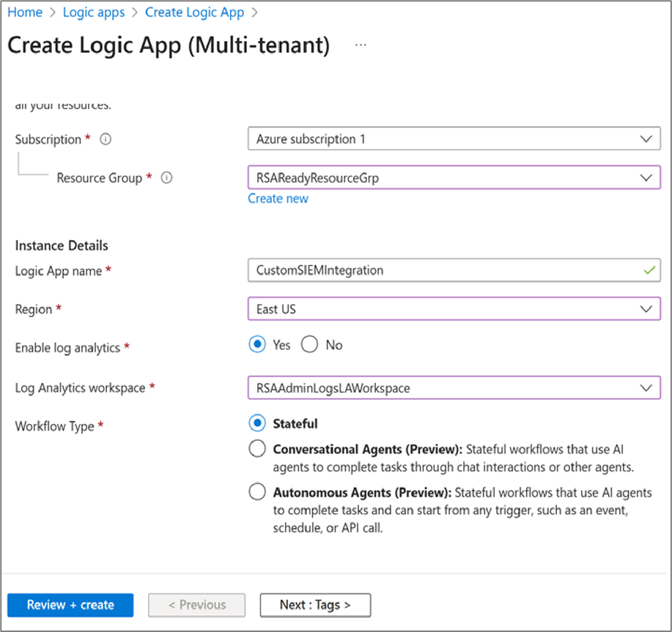This screenshot has height=632, width=672.
Task: Open Create Logic App breadcrumb link
Action: click(194, 12)
